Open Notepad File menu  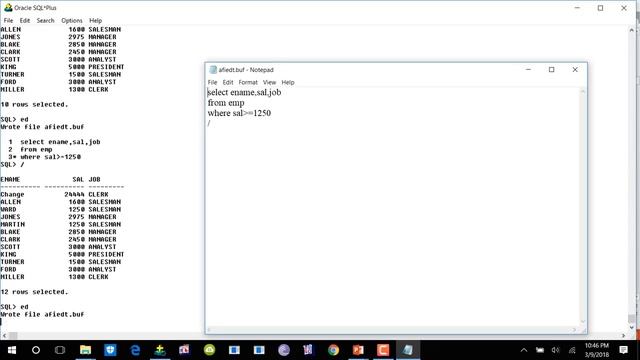213,82
